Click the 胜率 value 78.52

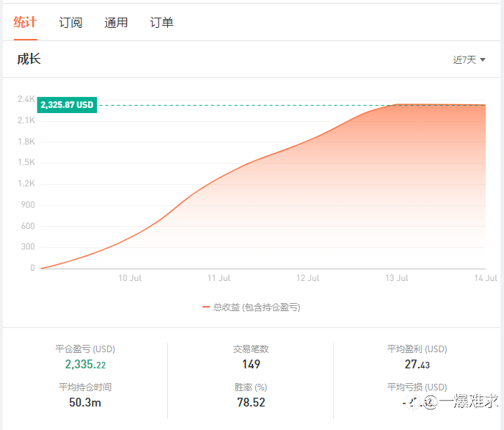[251, 402]
